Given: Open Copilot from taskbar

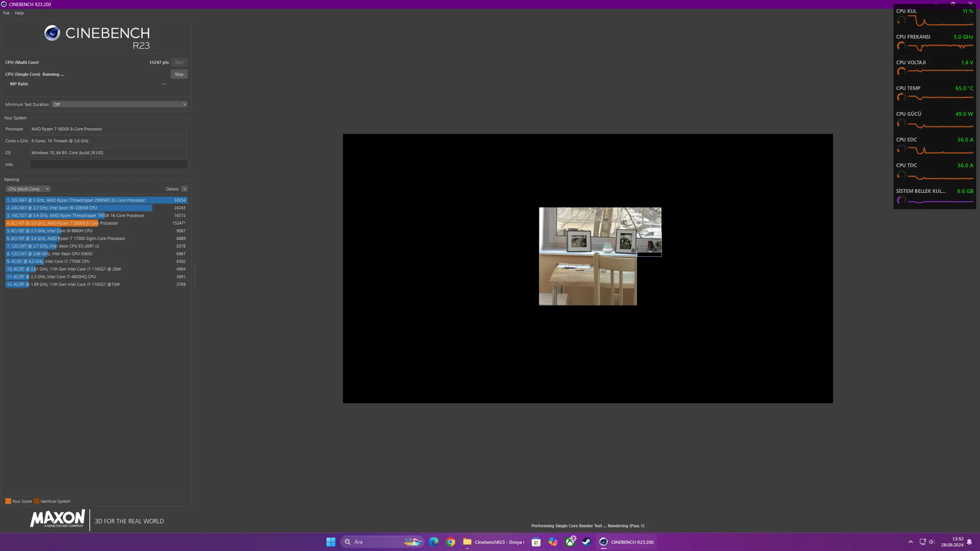Looking at the screenshot, I should coord(553,542).
